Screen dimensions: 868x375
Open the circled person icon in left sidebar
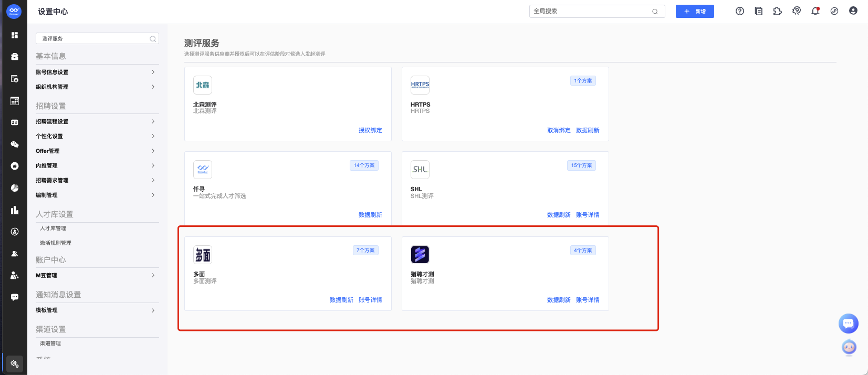click(15, 232)
